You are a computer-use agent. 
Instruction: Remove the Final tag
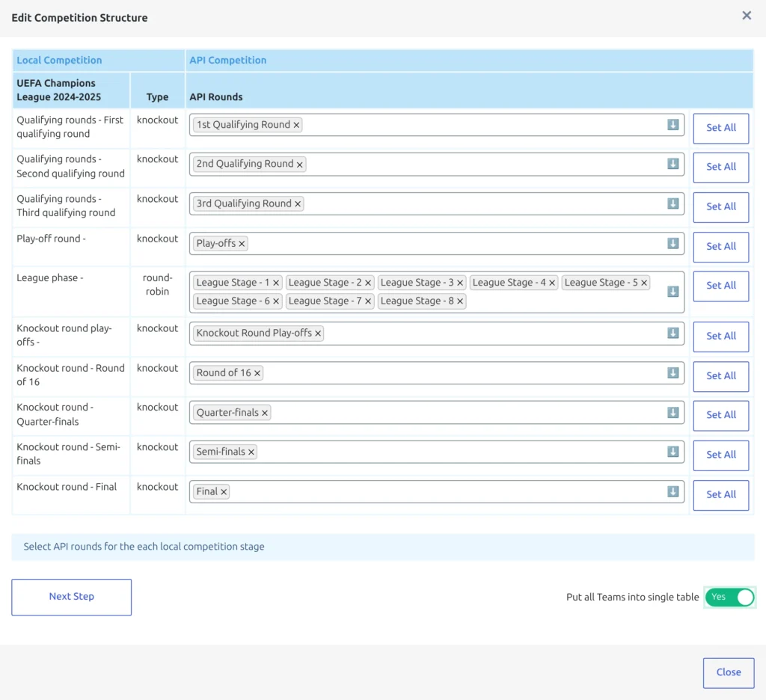224,492
